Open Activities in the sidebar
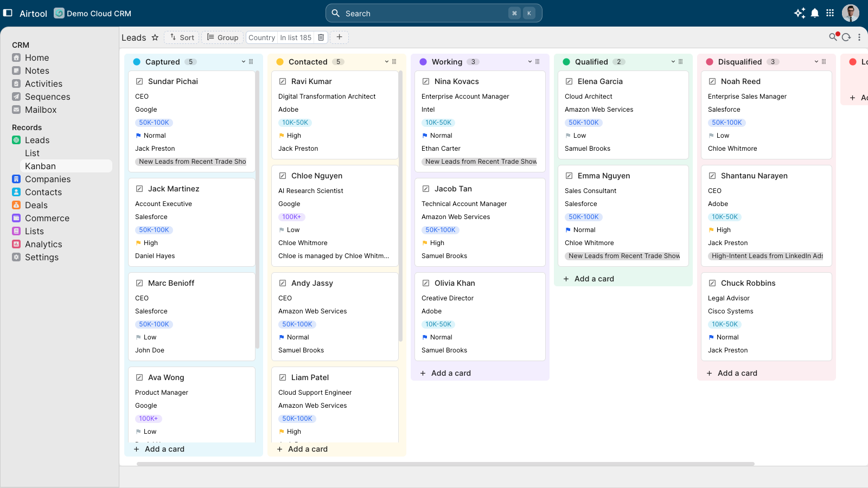Image resolution: width=868 pixels, height=488 pixels. (x=43, y=84)
